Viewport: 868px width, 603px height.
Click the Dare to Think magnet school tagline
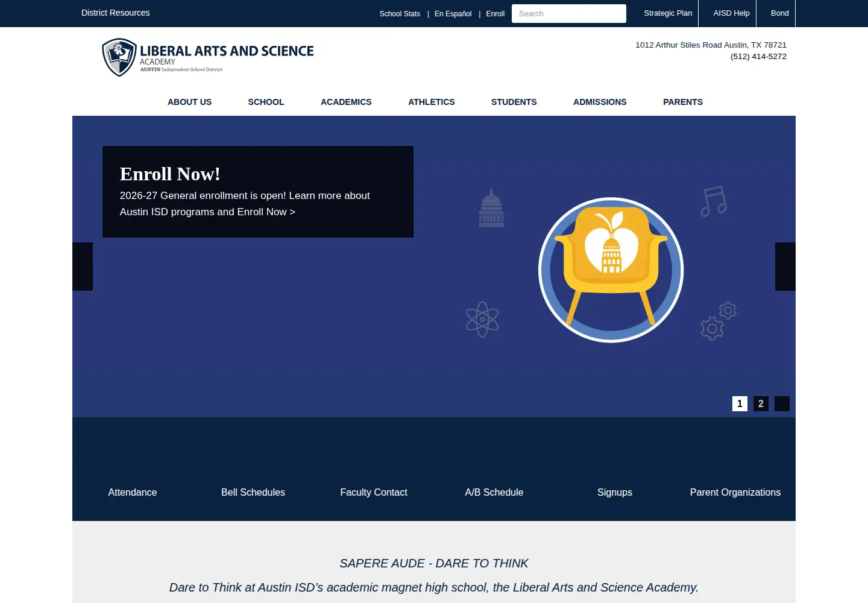click(434, 587)
